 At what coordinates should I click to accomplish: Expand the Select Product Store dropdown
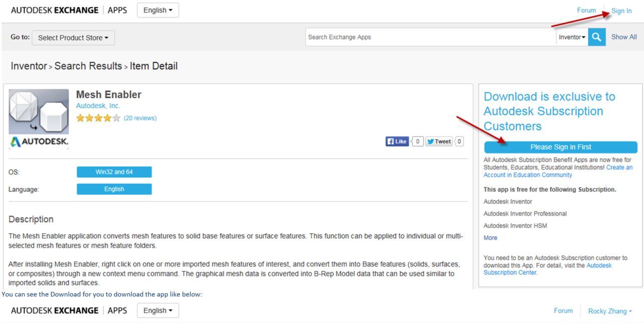(x=73, y=38)
